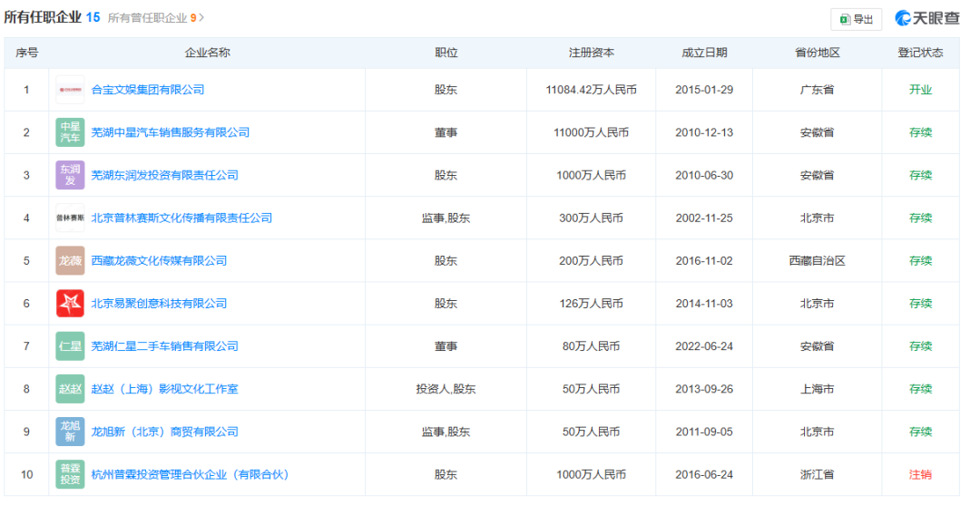Open 赵赵（上海）影视文化工作室 link
This screenshot has width=980, height=505.
click(165, 389)
